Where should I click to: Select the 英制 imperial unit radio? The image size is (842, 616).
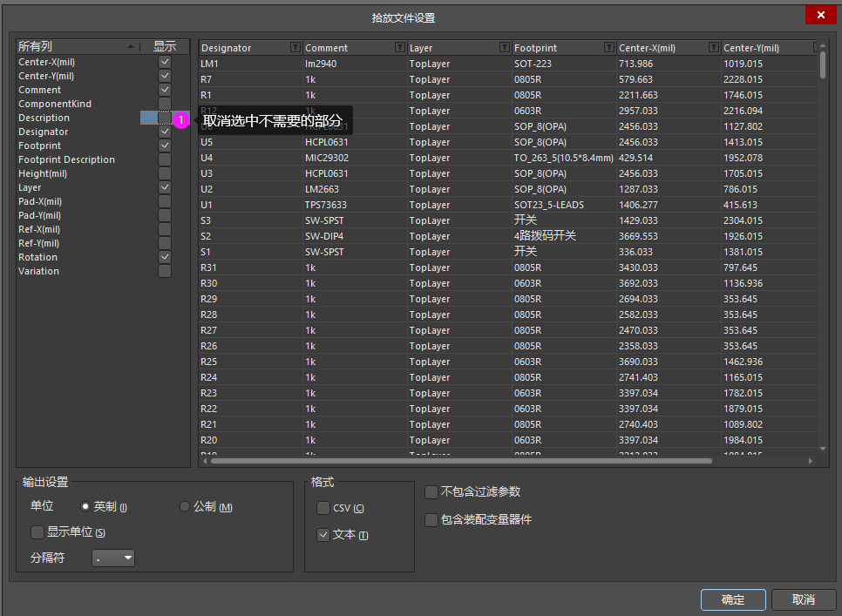point(85,506)
